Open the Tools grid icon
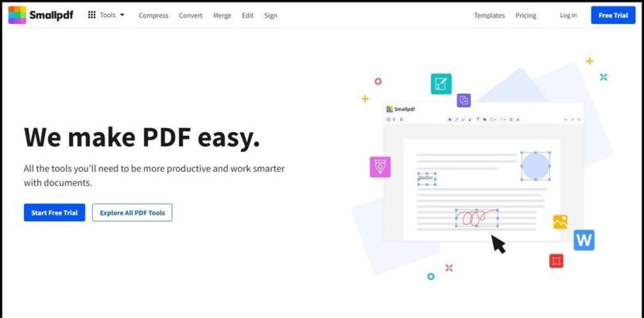This screenshot has height=318, width=644. point(91,15)
